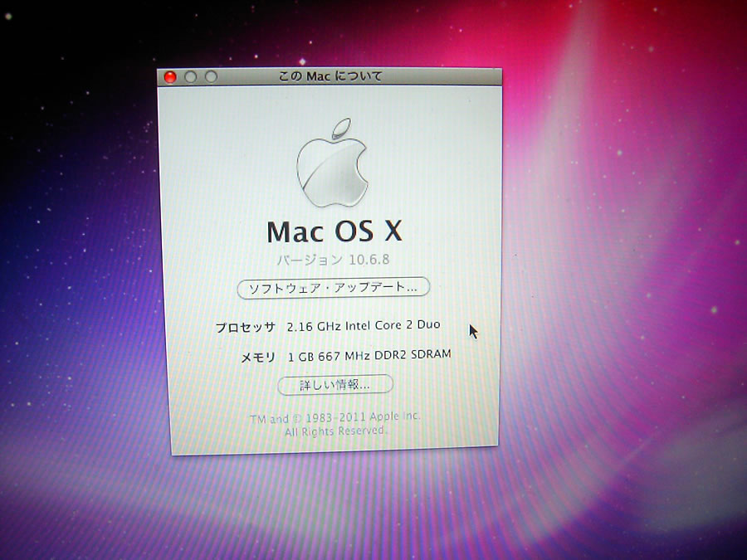Click the 2.16 GHz Intel Core 2 Duo text
The image size is (747, 560).
pos(364,326)
